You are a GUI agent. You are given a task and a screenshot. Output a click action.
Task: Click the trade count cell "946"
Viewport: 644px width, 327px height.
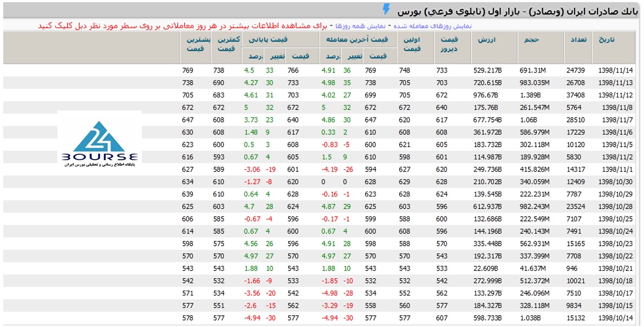click(572, 269)
